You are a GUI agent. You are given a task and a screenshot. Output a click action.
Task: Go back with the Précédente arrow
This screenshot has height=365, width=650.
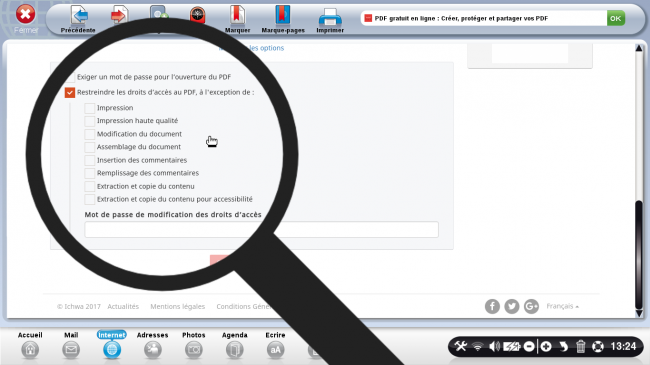pos(78,19)
